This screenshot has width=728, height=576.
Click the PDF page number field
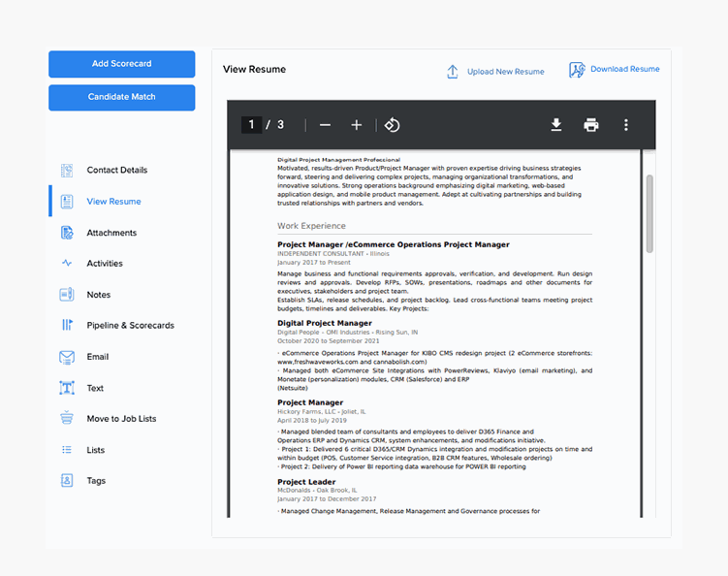(251, 124)
